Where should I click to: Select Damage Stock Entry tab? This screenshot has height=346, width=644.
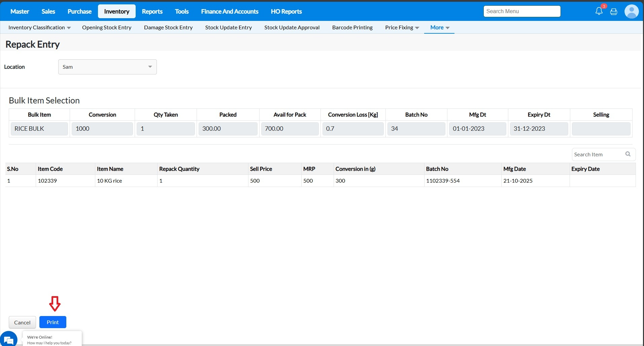168,28
